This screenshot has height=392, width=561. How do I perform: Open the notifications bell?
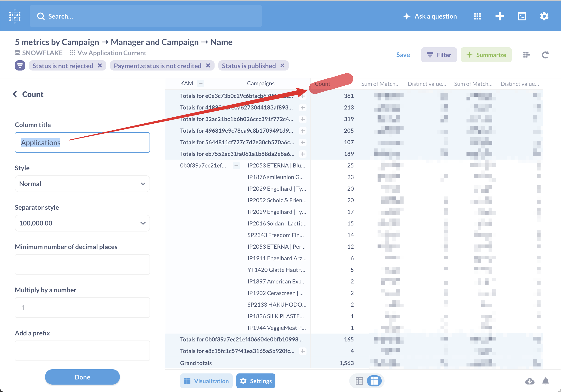click(x=546, y=381)
